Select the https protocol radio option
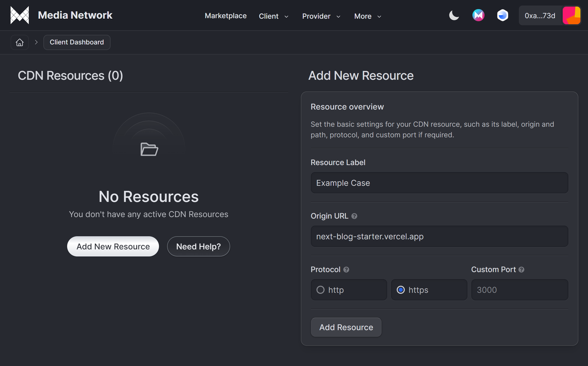Viewport: 588px width, 366px height. point(429,290)
